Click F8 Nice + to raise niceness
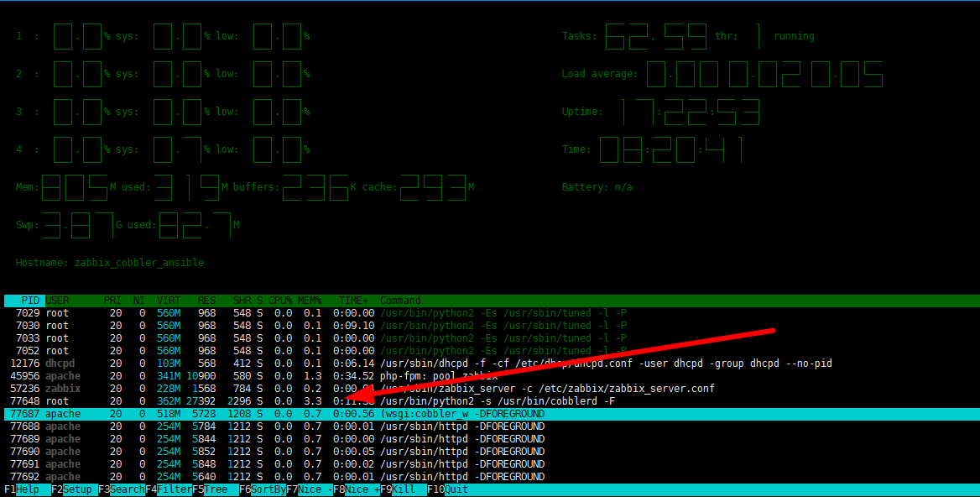The image size is (980, 497). click(x=357, y=489)
